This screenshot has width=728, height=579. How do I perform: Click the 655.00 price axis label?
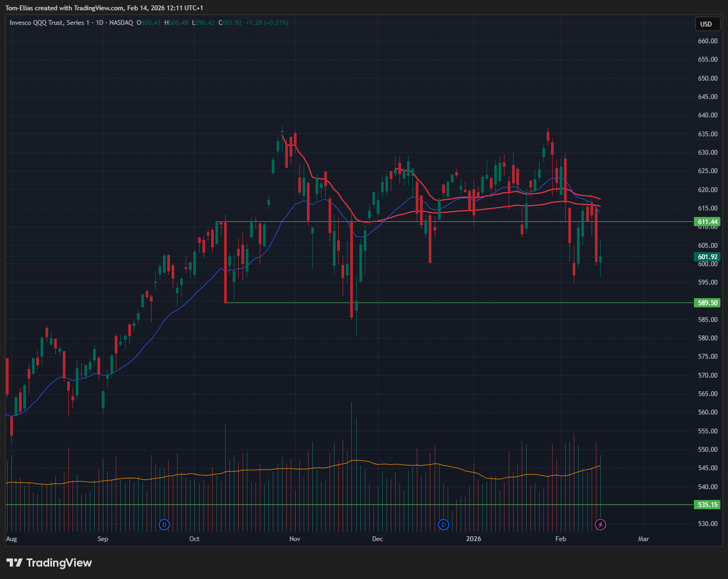pos(707,60)
